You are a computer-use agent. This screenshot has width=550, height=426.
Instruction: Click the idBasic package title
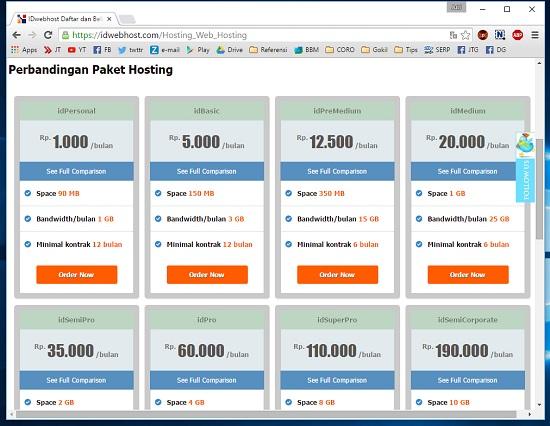[x=207, y=111]
